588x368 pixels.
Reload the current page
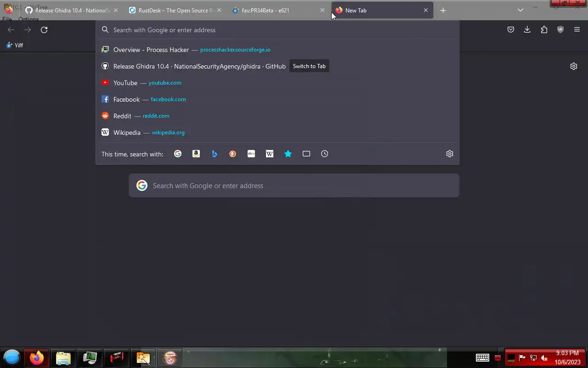click(44, 30)
